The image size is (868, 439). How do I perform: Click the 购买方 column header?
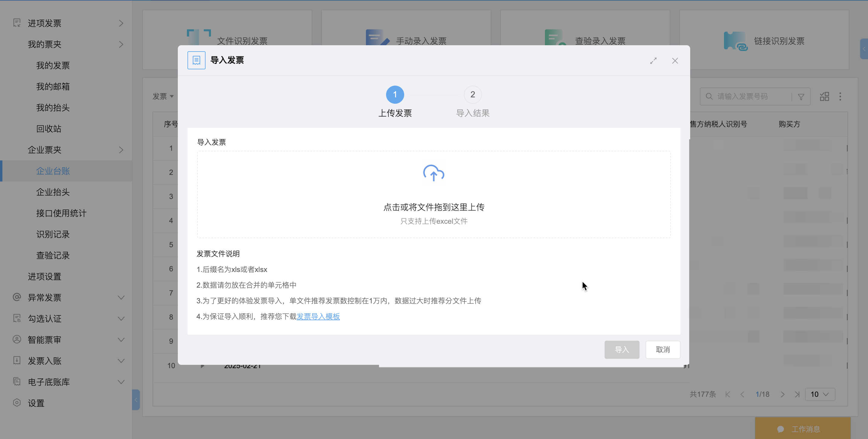click(789, 124)
